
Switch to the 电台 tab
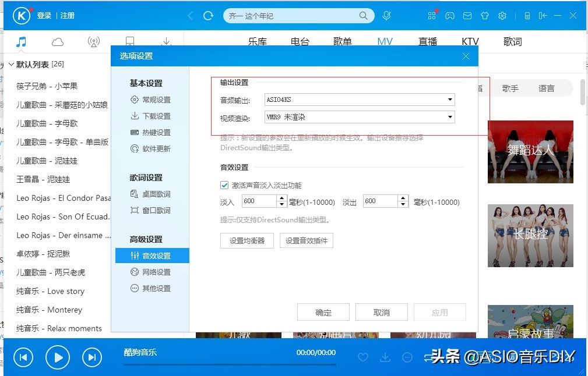(x=301, y=41)
